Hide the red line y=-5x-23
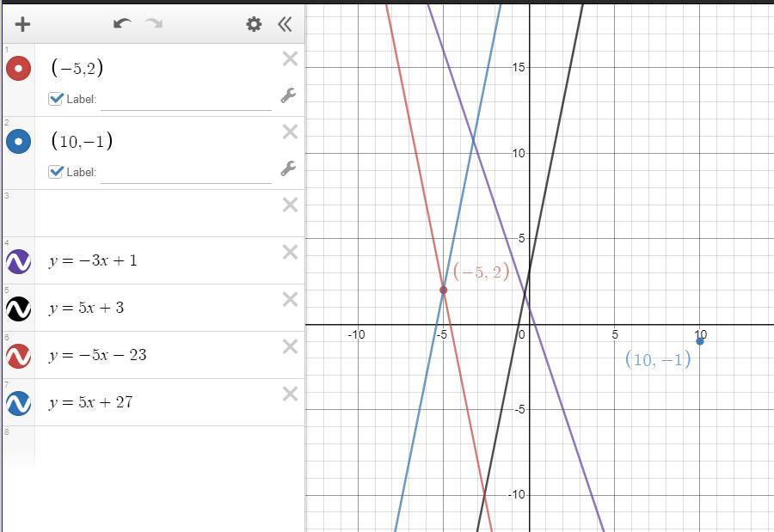Viewport: 774px width, 532px height. (18, 357)
